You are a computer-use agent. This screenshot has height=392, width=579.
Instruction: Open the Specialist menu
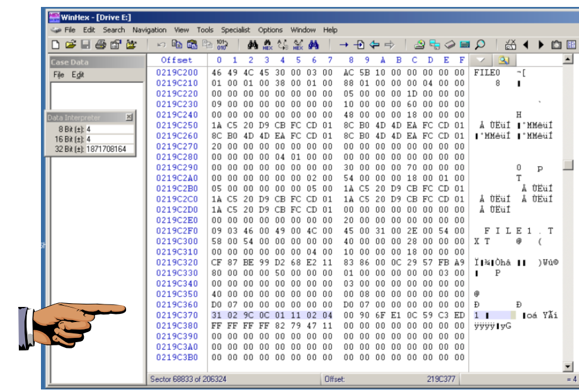[236, 30]
